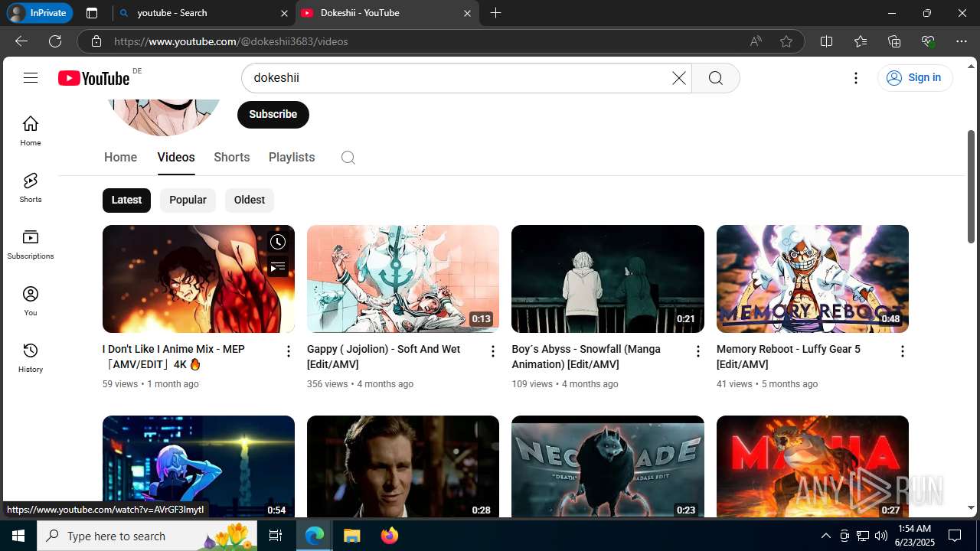This screenshot has width=980, height=551.
Task: Open Task View on the taskbar
Action: [276, 536]
